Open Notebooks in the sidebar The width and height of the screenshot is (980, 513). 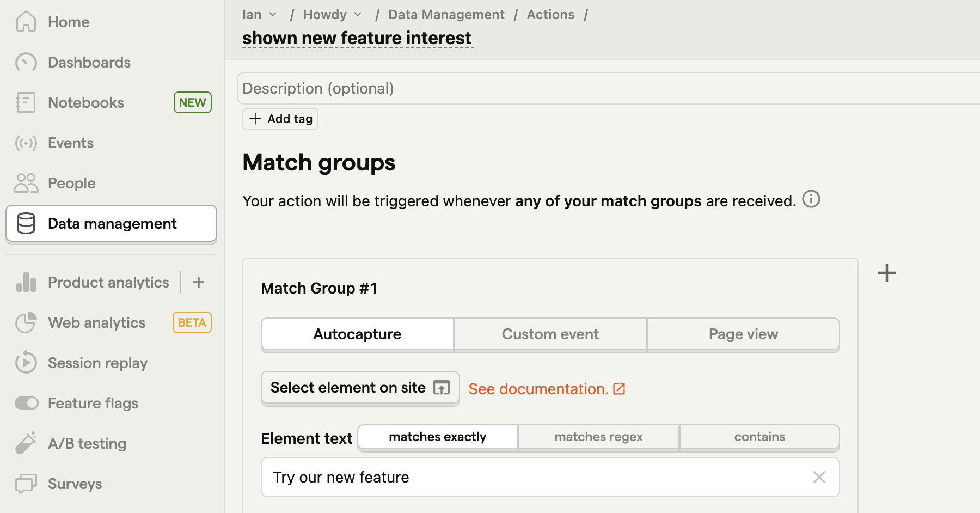pyautogui.click(x=111, y=102)
